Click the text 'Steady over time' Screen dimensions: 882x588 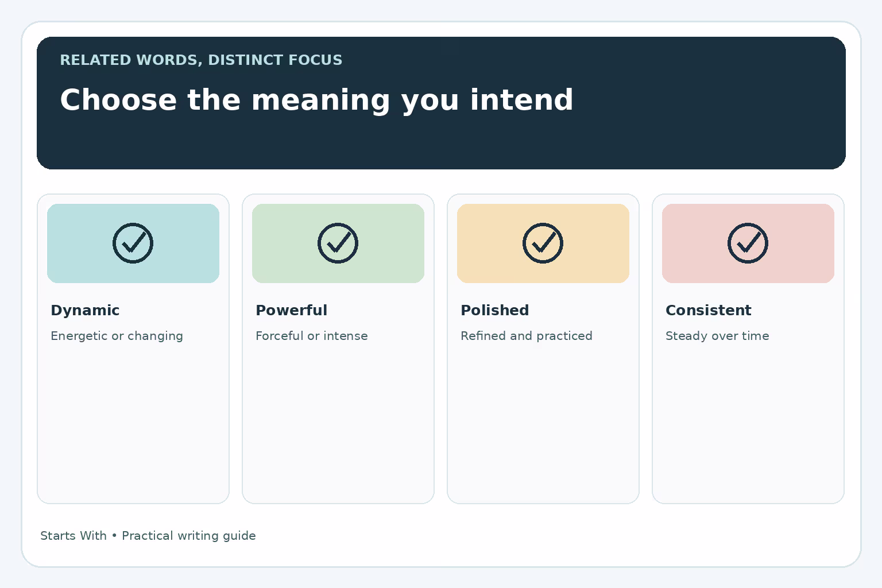(x=717, y=336)
